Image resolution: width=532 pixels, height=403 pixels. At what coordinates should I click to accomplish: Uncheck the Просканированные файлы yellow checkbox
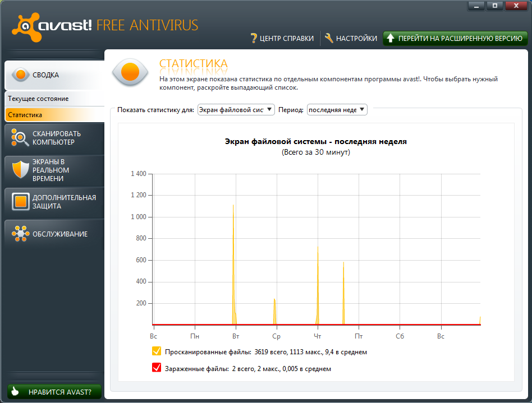coord(157,351)
